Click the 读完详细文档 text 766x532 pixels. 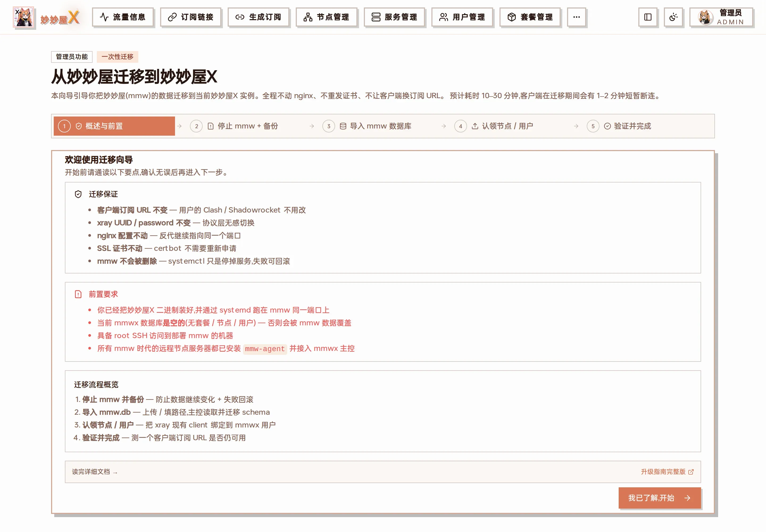[x=95, y=472]
